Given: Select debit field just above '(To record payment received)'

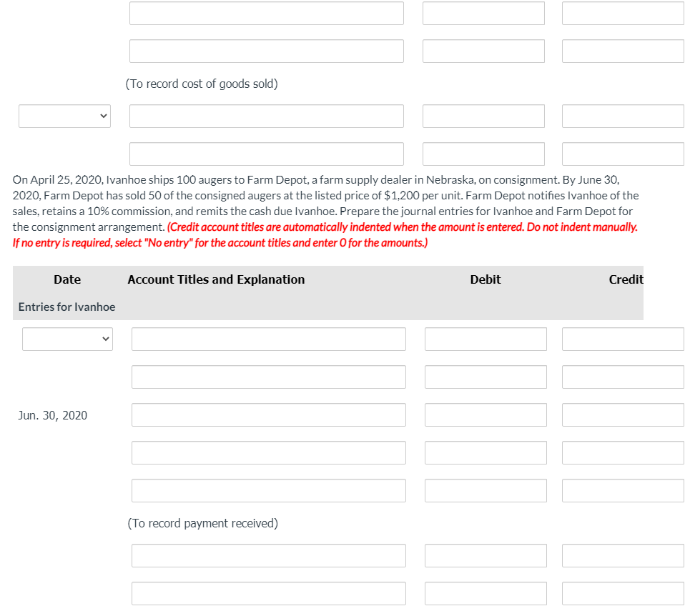Looking at the screenshot, I should point(486,490).
